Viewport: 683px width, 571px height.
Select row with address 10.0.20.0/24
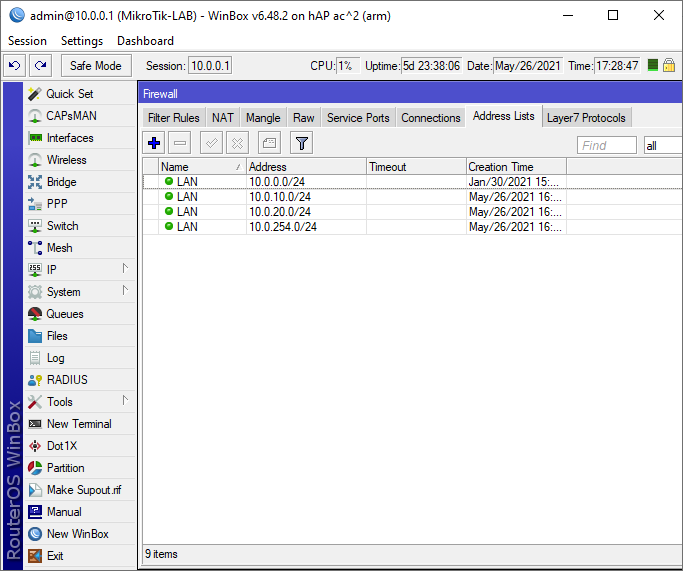pos(412,212)
